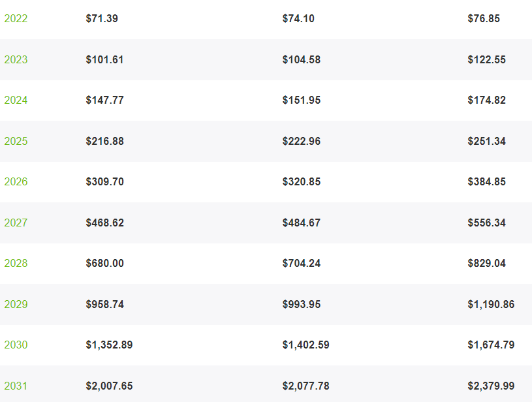Open the 2029 year link
Screen dimensions: 532x402
[16, 305]
